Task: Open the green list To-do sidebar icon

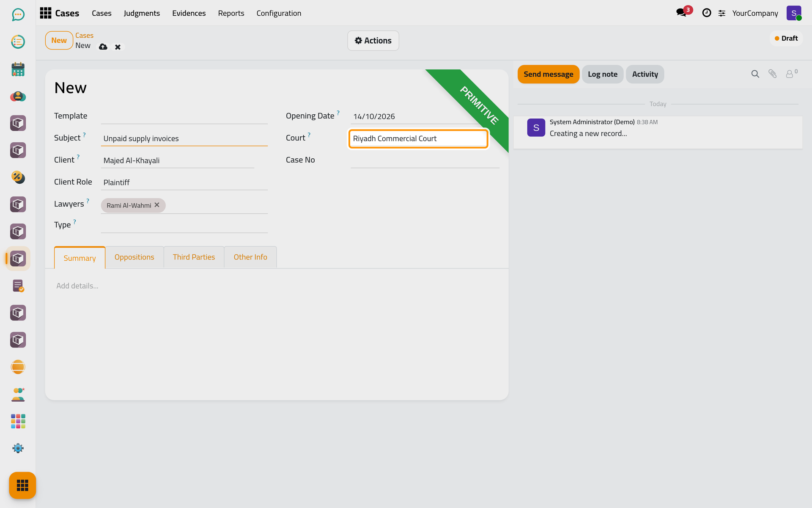Action: pyautogui.click(x=18, y=42)
